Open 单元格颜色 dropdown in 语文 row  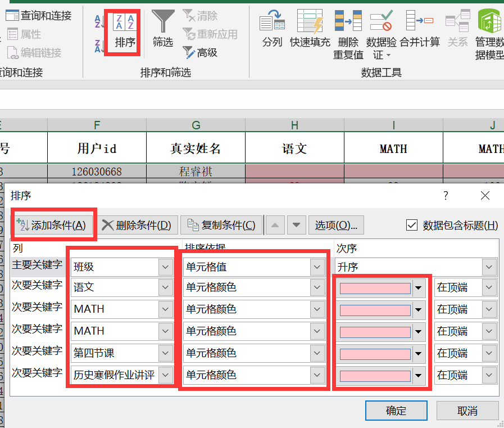[317, 287]
